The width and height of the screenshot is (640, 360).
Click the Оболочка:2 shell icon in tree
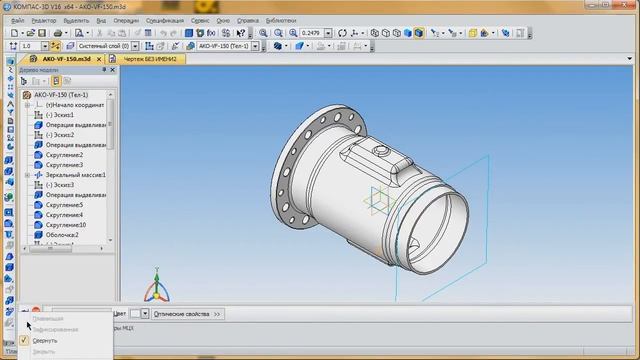coord(38,235)
